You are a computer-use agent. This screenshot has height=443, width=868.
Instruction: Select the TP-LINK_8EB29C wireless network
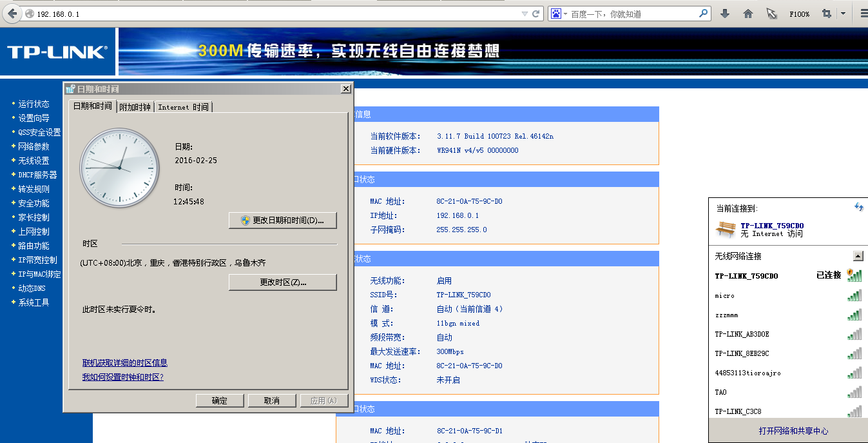click(x=788, y=353)
